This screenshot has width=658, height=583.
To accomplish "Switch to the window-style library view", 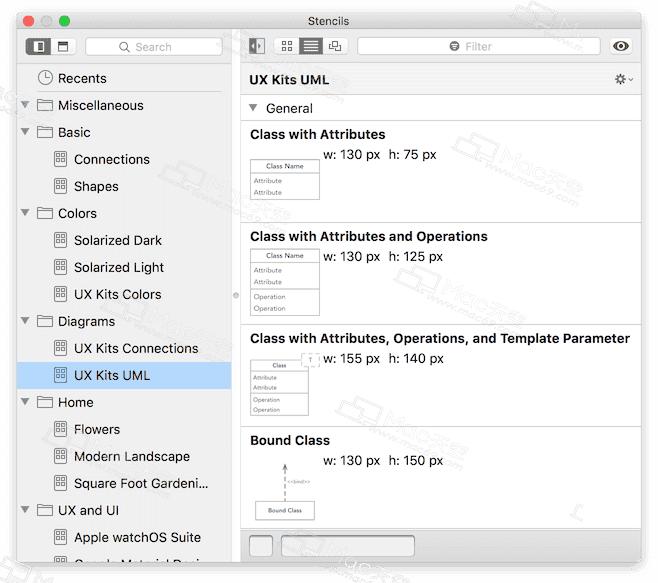I will pos(63,47).
